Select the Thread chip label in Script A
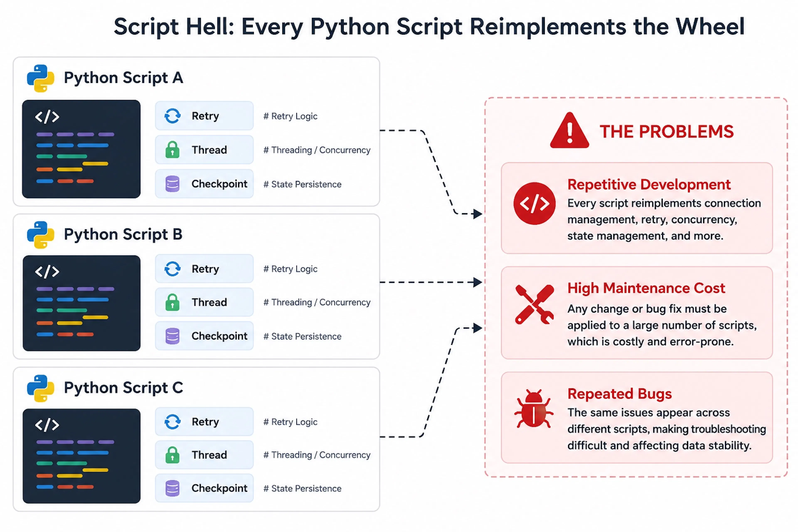Screen dimensions: 798x532 pyautogui.click(x=209, y=150)
